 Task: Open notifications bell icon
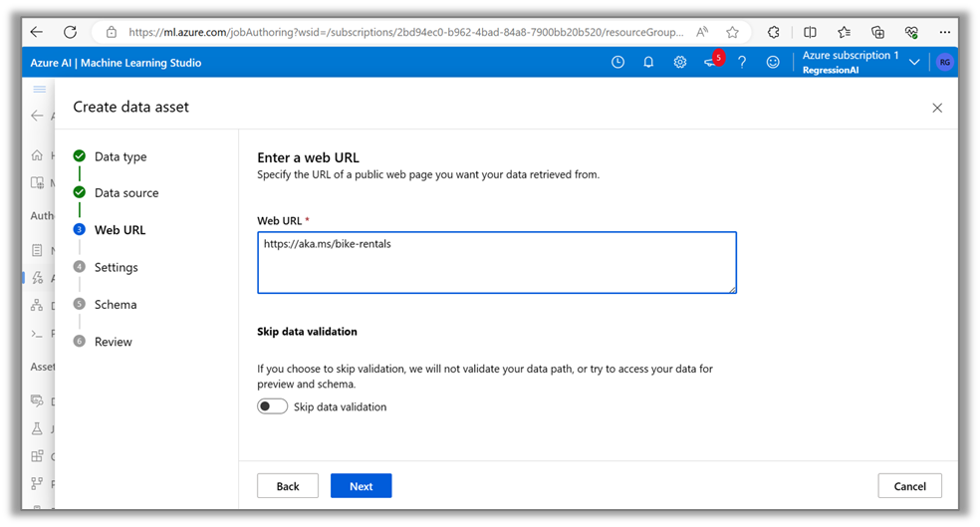coord(648,62)
